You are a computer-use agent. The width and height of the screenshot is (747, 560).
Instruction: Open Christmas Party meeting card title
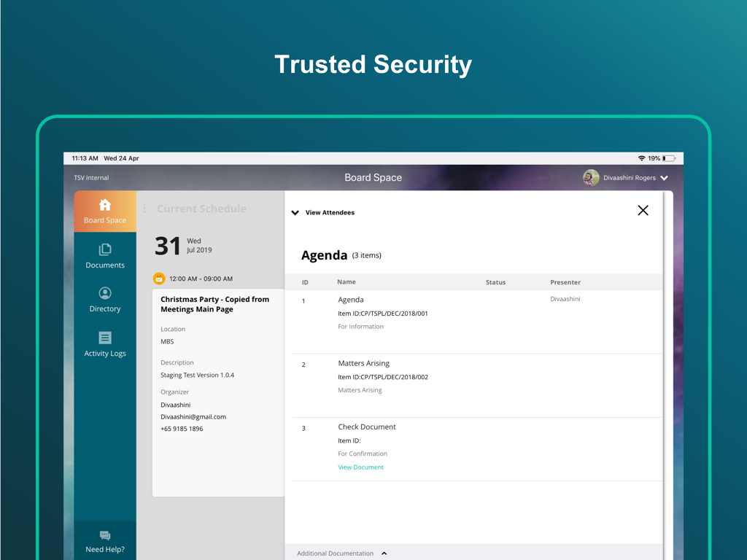214,304
